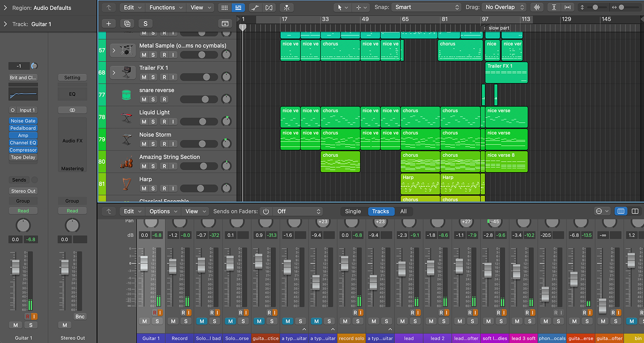Open the mixer Options menu
This screenshot has width=644, height=343.
click(162, 211)
